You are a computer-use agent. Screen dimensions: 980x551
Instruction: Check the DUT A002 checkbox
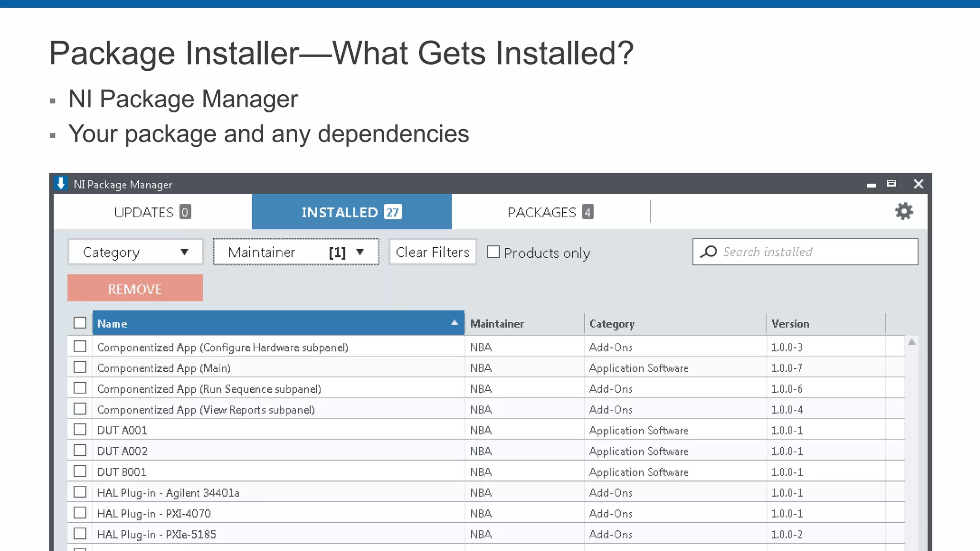coord(80,451)
